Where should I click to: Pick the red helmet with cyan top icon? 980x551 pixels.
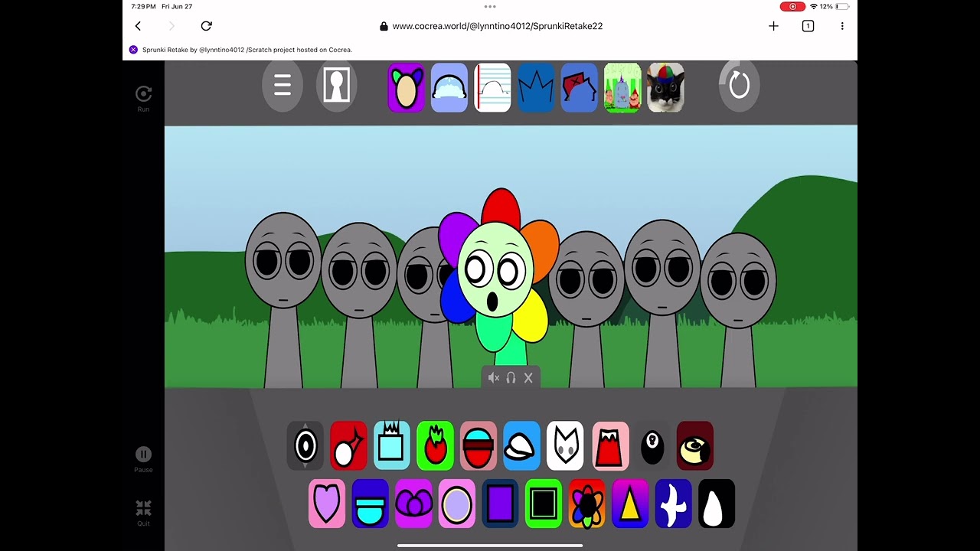(479, 445)
